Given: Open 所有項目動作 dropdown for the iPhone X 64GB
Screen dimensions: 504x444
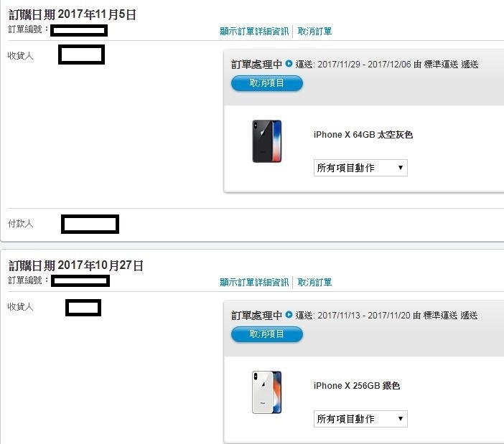Looking at the screenshot, I should point(360,168).
